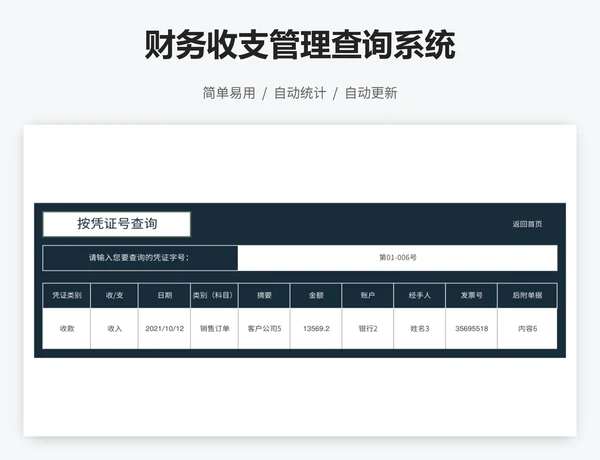Select the cell containing 内容6

tap(527, 329)
